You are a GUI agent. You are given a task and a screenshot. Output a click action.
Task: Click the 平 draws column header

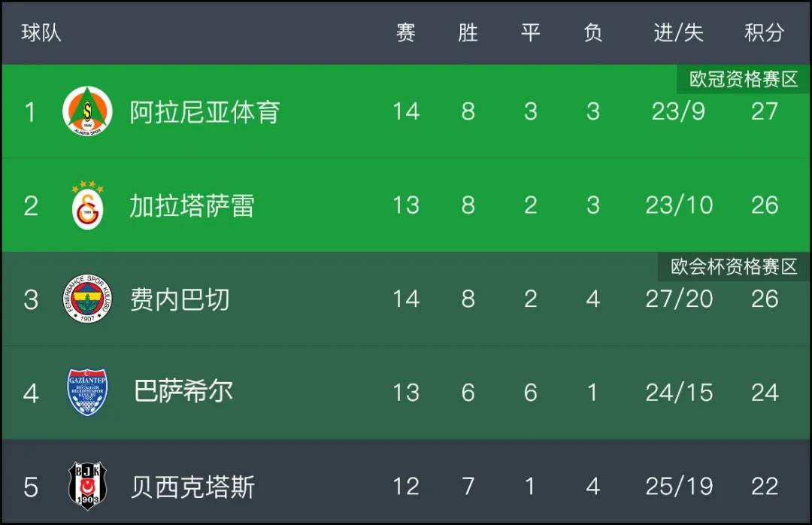point(530,32)
